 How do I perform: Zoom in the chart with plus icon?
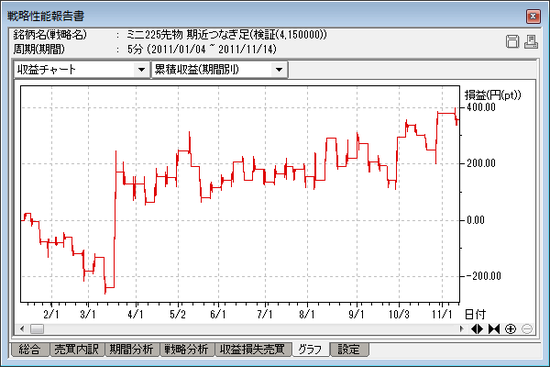tap(511, 329)
